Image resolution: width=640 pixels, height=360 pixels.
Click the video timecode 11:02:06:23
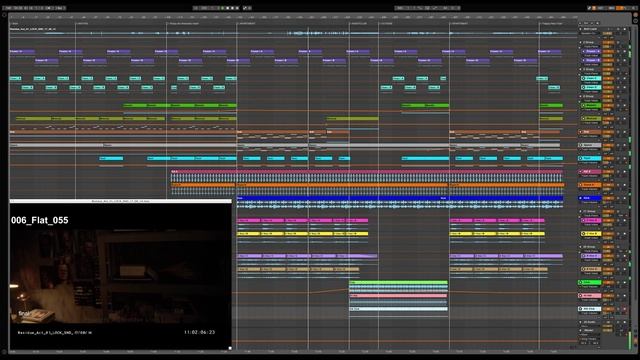[x=199, y=332]
